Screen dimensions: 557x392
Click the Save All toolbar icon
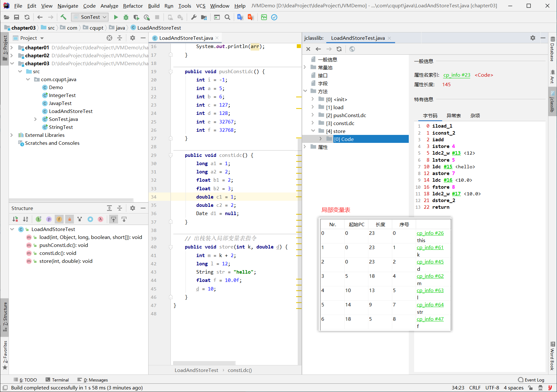[17, 17]
